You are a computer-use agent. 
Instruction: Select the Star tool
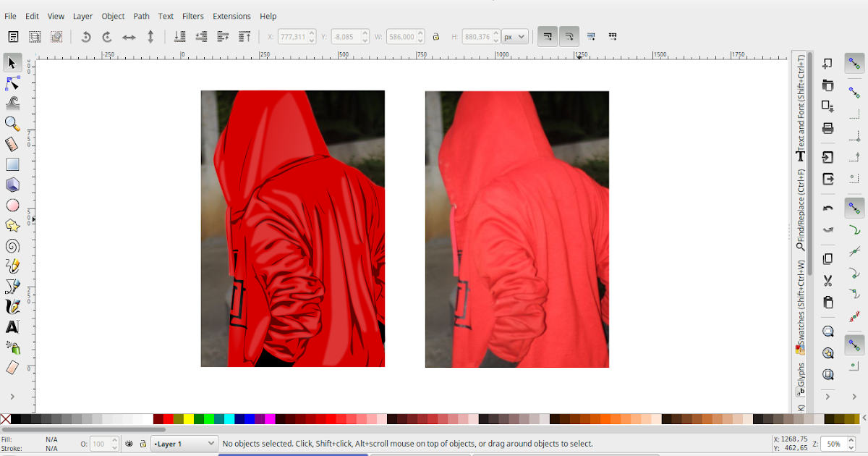click(x=12, y=225)
